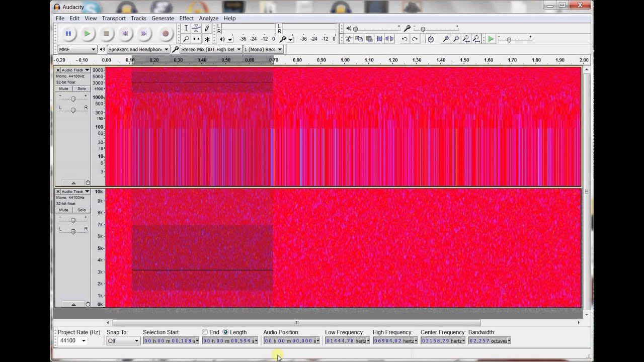This screenshot has width=644, height=362.
Task: Click the Bandwidth octaves field
Action: click(x=490, y=341)
